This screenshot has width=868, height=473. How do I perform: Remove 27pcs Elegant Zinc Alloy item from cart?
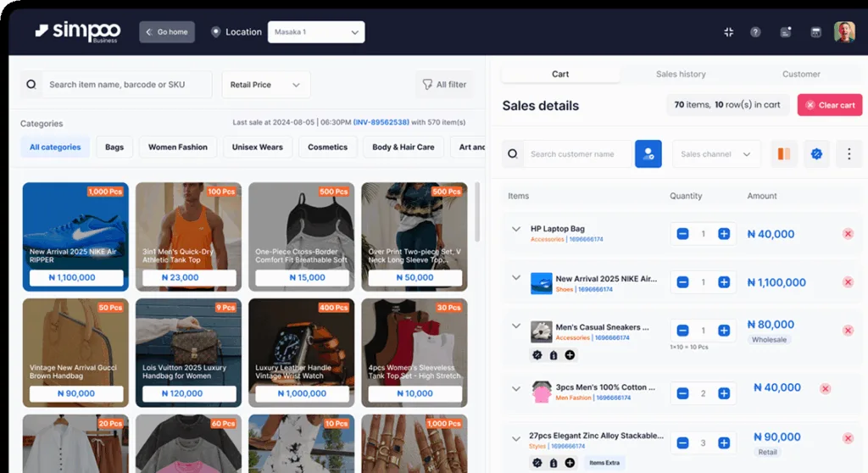click(x=848, y=438)
